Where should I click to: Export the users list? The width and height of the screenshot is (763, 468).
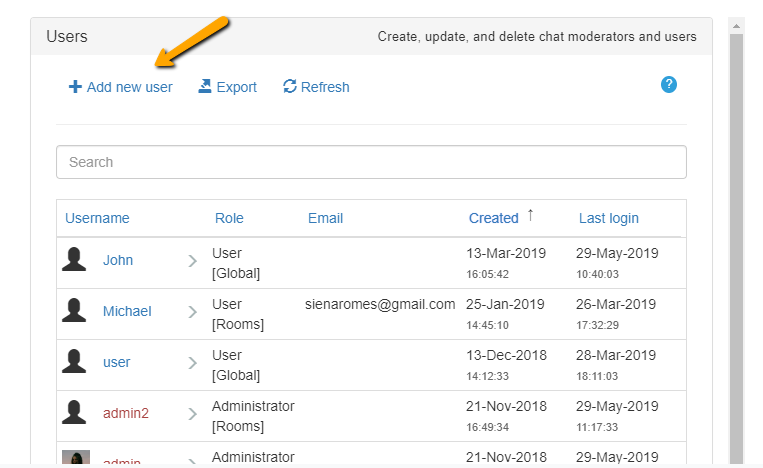tap(227, 87)
